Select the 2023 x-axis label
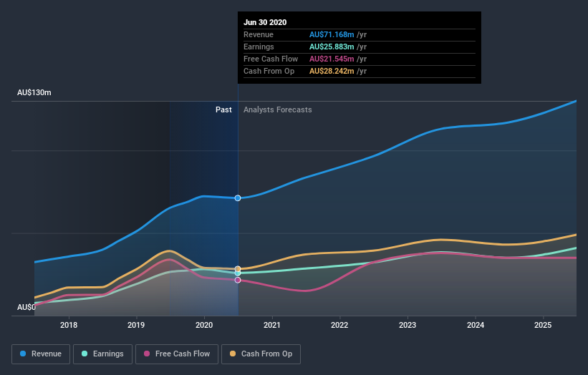588x375 pixels. (x=408, y=325)
